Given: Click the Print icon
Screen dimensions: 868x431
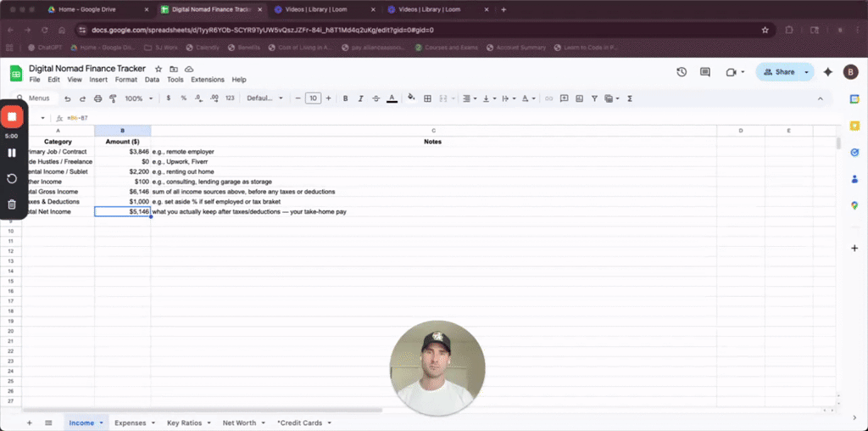Looking at the screenshot, I should click(98, 98).
